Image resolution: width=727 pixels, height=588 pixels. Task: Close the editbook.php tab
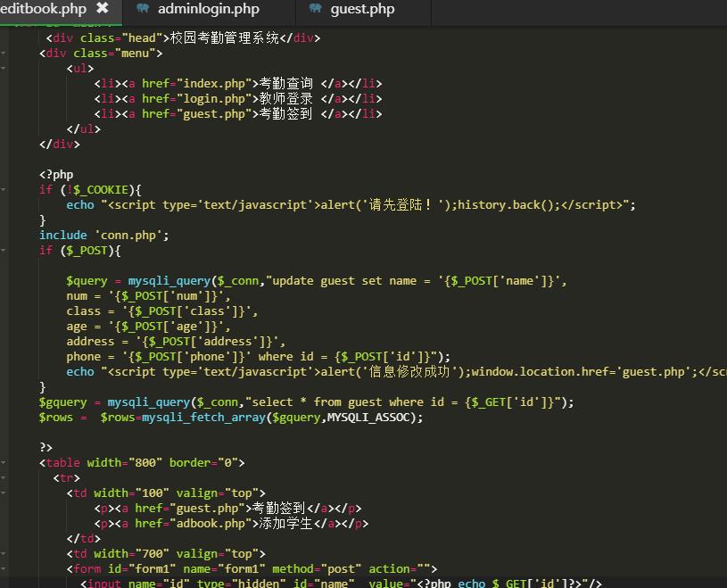click(x=103, y=8)
